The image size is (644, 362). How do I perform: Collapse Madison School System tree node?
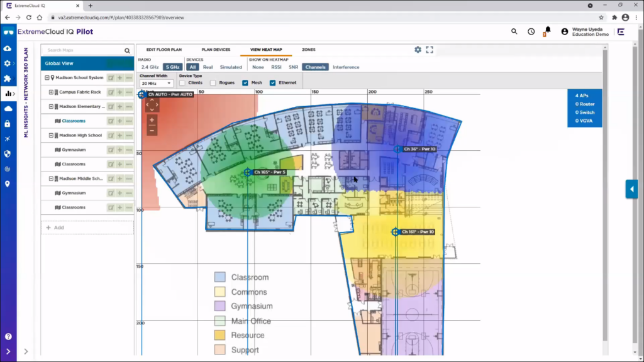(x=47, y=77)
